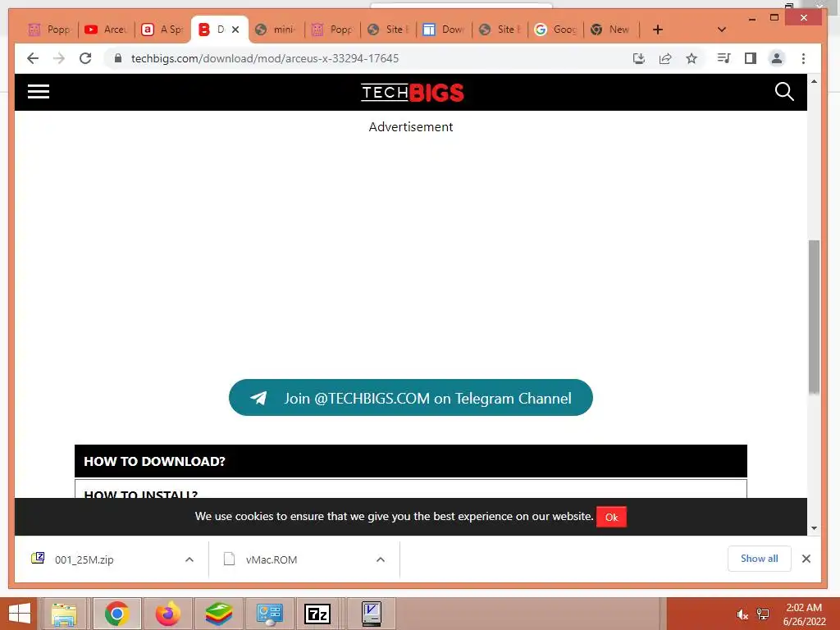Click the share page icon
The height and width of the screenshot is (630, 840).
(665, 58)
